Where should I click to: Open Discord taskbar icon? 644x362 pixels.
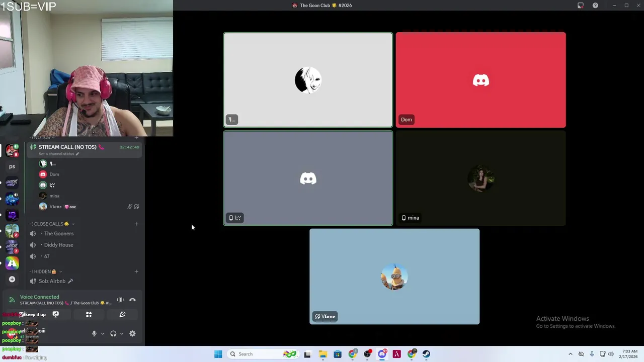click(382, 354)
